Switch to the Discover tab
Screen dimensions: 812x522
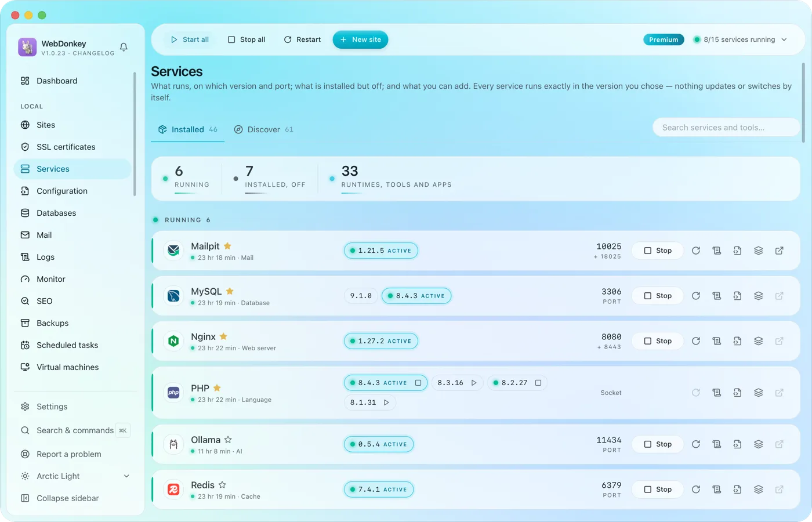264,129
